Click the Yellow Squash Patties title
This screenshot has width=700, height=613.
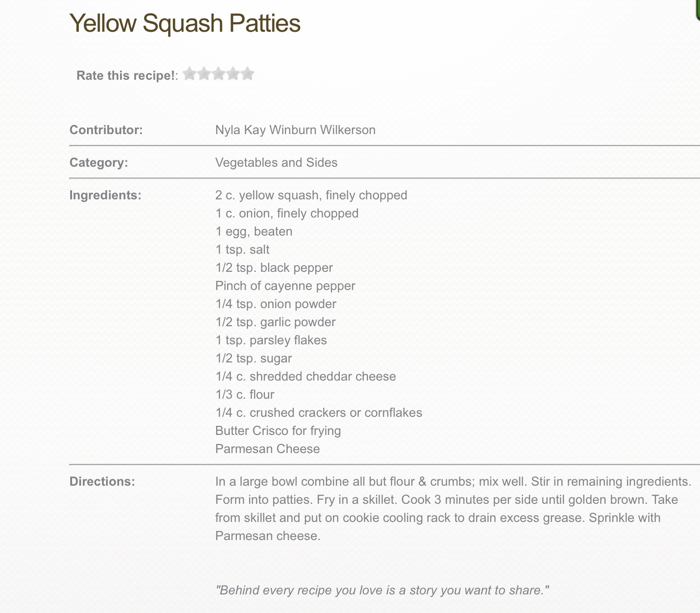[x=185, y=23]
